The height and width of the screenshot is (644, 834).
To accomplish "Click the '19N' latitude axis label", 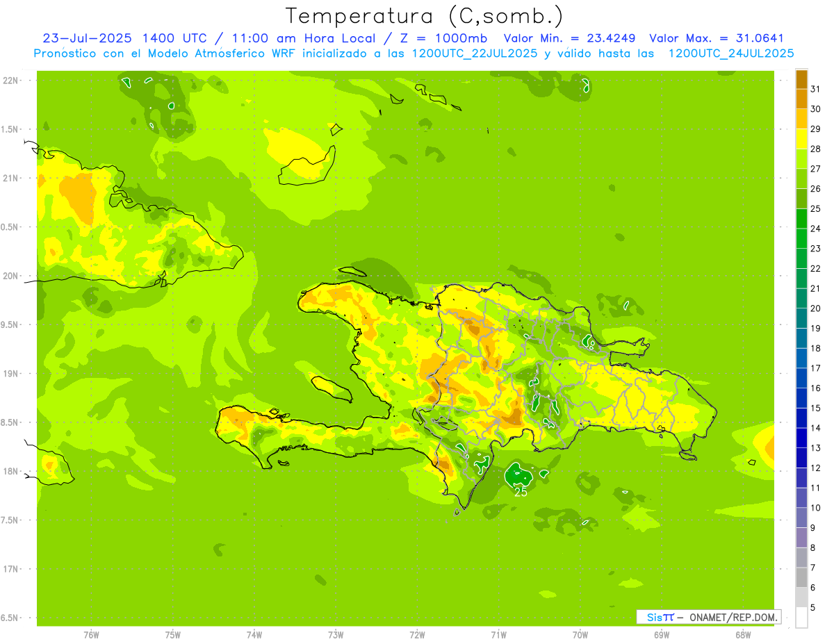I will [10, 374].
